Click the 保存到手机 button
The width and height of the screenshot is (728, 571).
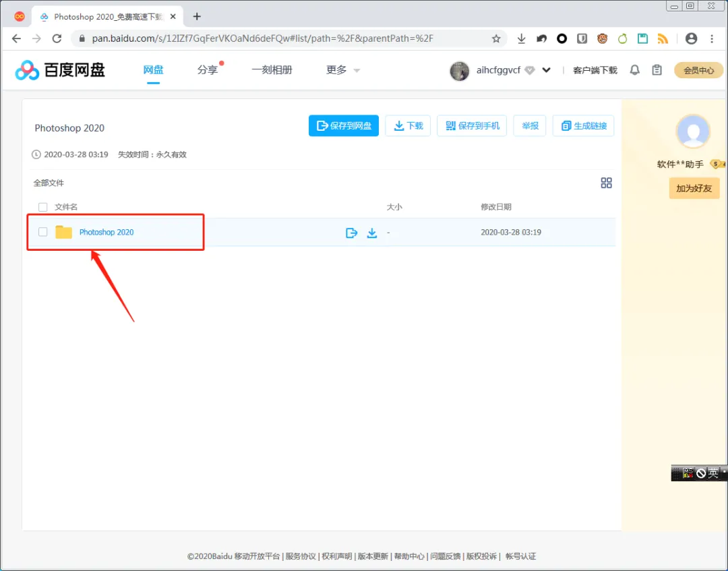coord(472,126)
